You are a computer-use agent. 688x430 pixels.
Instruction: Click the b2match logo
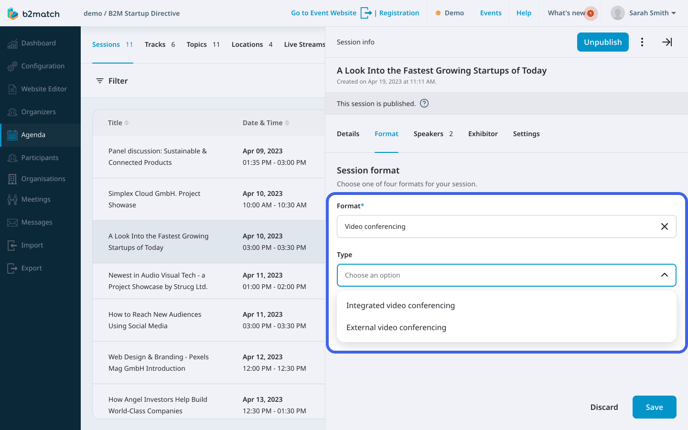pos(33,14)
